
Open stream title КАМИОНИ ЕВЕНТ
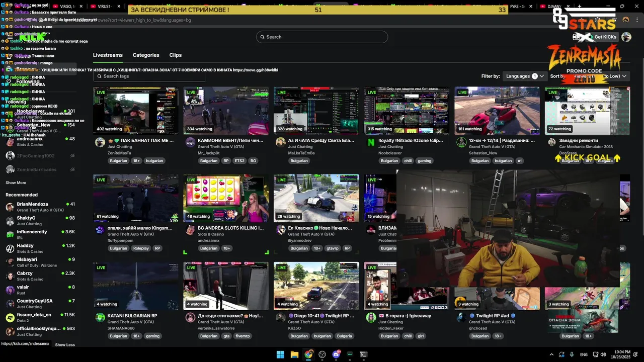[x=230, y=141]
